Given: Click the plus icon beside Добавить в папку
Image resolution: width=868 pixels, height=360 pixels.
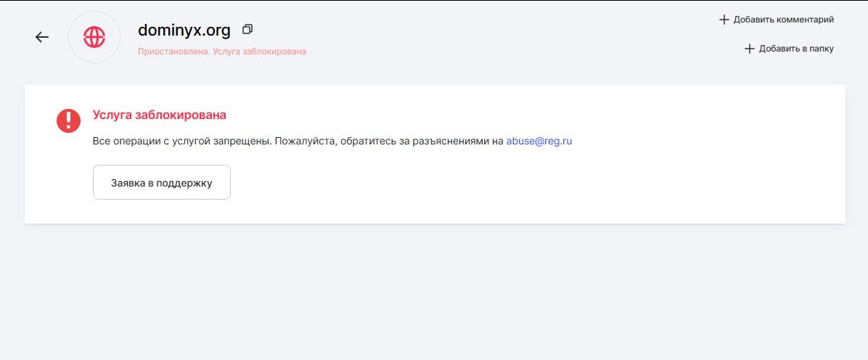Looking at the screenshot, I should click(x=750, y=49).
